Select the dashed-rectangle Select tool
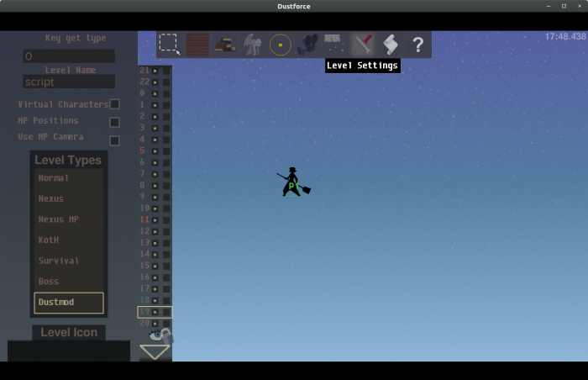The width and height of the screenshot is (588, 380). 170,45
